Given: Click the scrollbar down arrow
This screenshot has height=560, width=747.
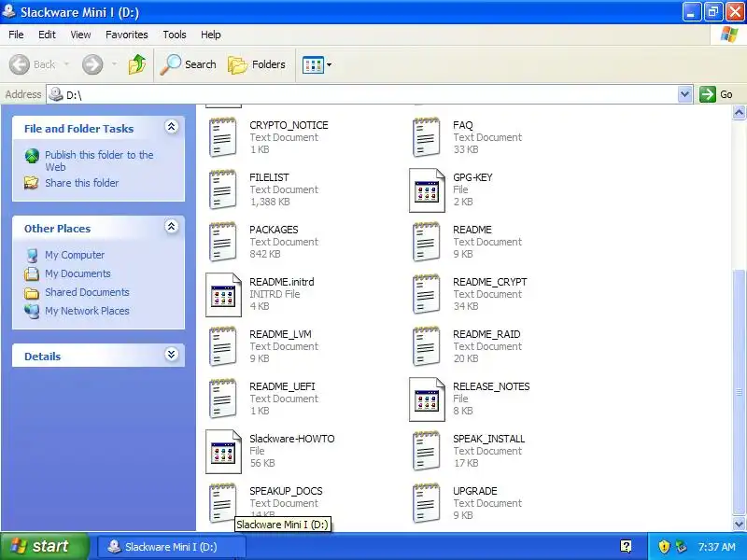Looking at the screenshot, I should (x=739, y=525).
